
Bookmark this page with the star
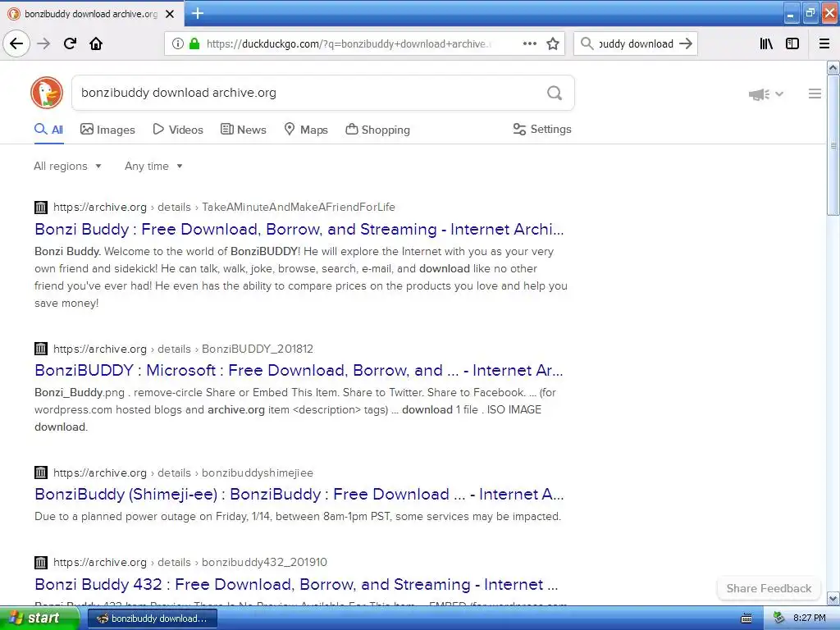(x=553, y=43)
